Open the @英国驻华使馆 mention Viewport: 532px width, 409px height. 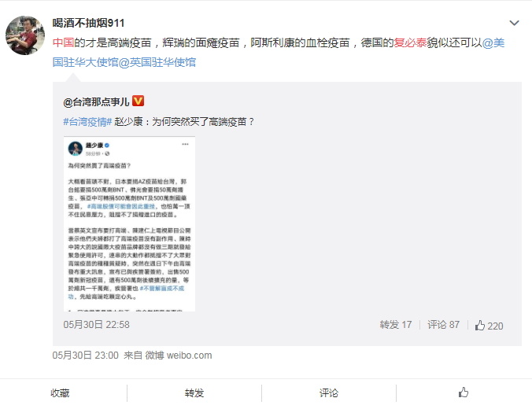(x=157, y=62)
